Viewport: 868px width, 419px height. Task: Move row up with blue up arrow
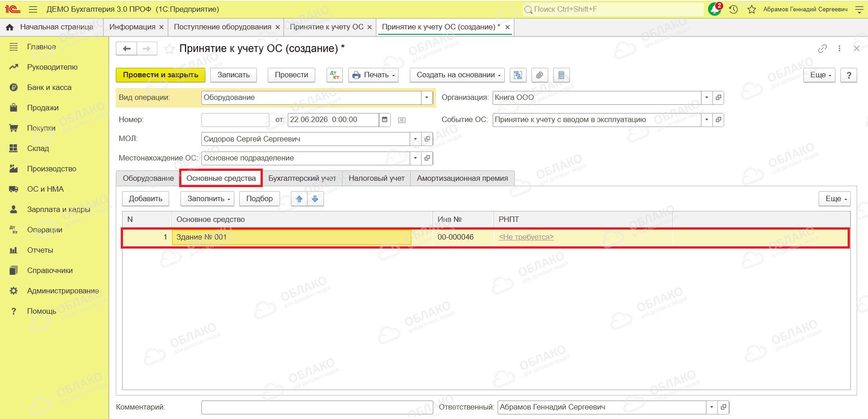click(299, 199)
